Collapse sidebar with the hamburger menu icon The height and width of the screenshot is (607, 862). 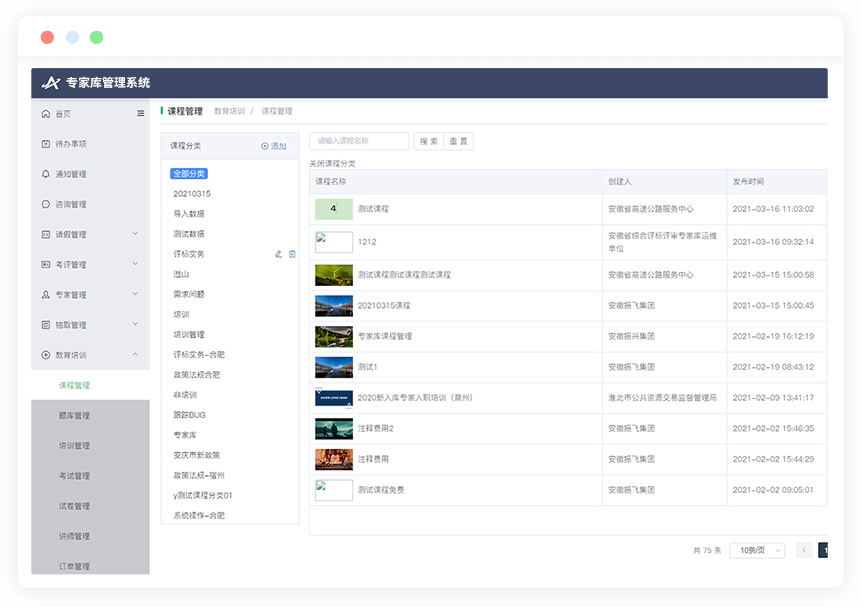[141, 114]
